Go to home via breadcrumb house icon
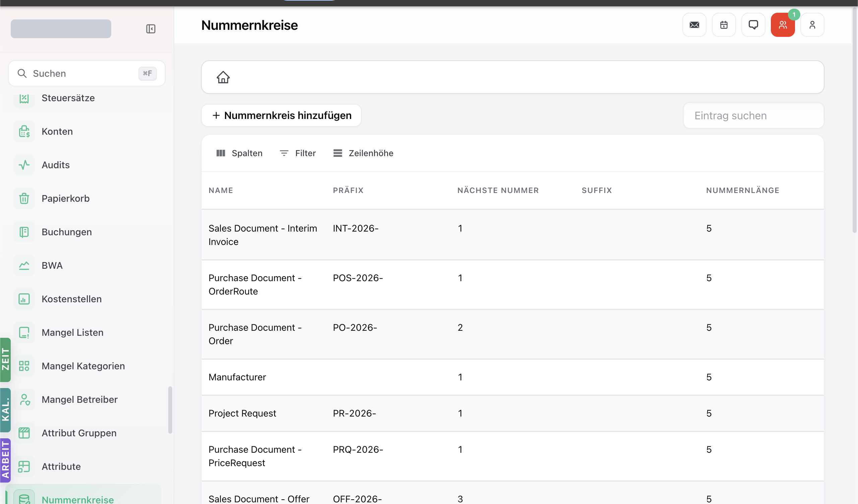Viewport: 858px width, 504px height. pyautogui.click(x=223, y=77)
